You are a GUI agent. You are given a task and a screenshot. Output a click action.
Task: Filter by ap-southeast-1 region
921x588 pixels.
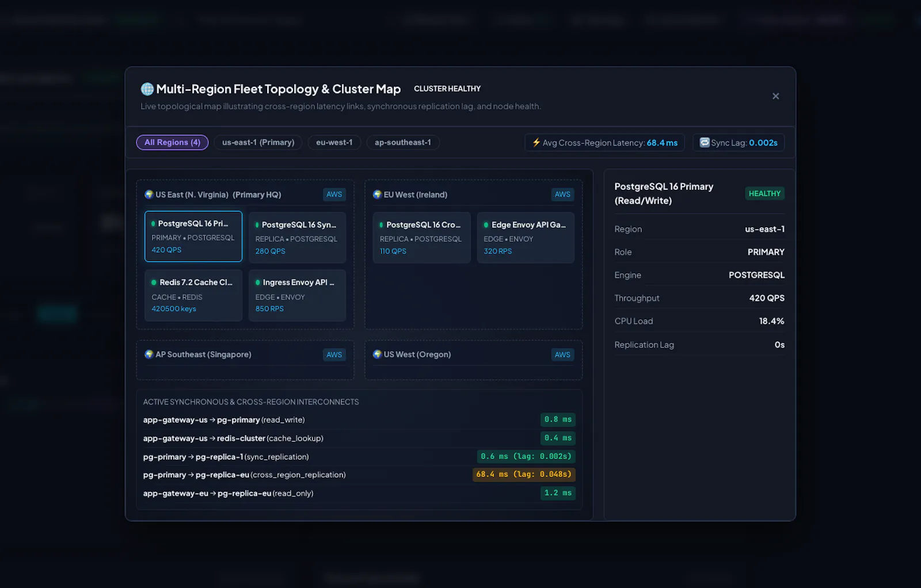click(402, 142)
